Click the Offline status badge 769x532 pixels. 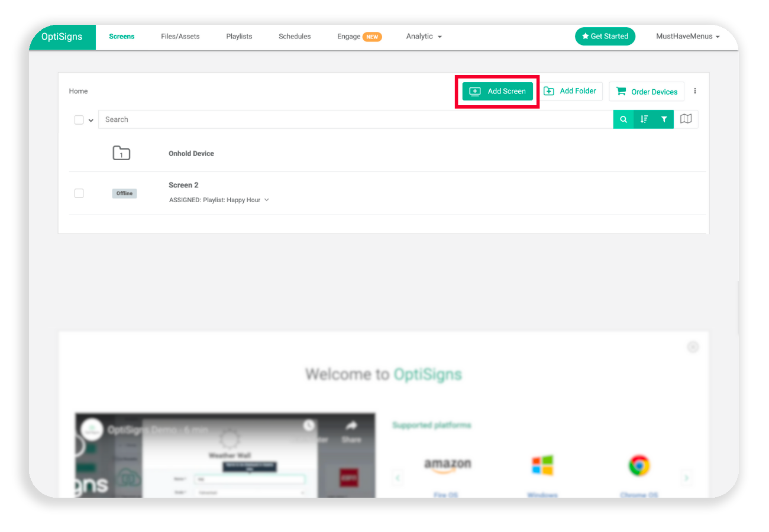pyautogui.click(x=124, y=193)
